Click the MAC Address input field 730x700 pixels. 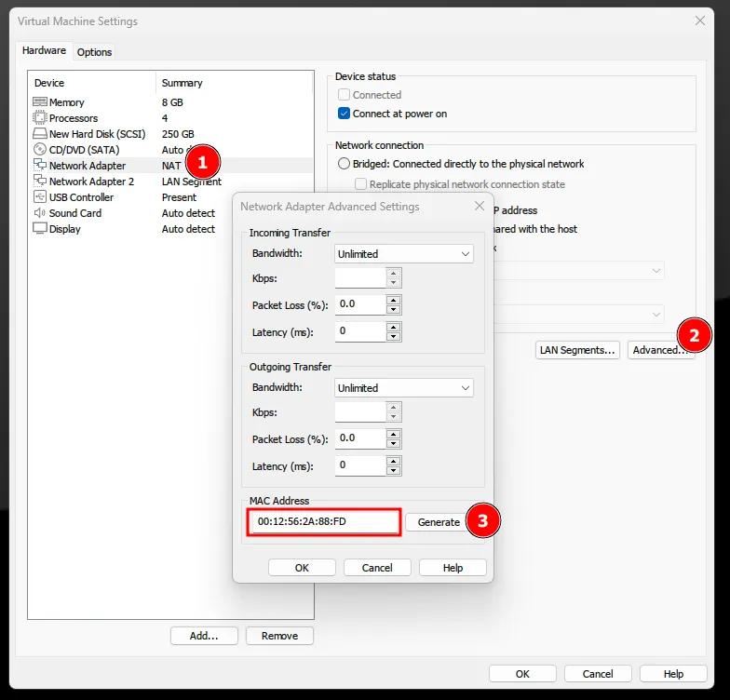(x=324, y=522)
